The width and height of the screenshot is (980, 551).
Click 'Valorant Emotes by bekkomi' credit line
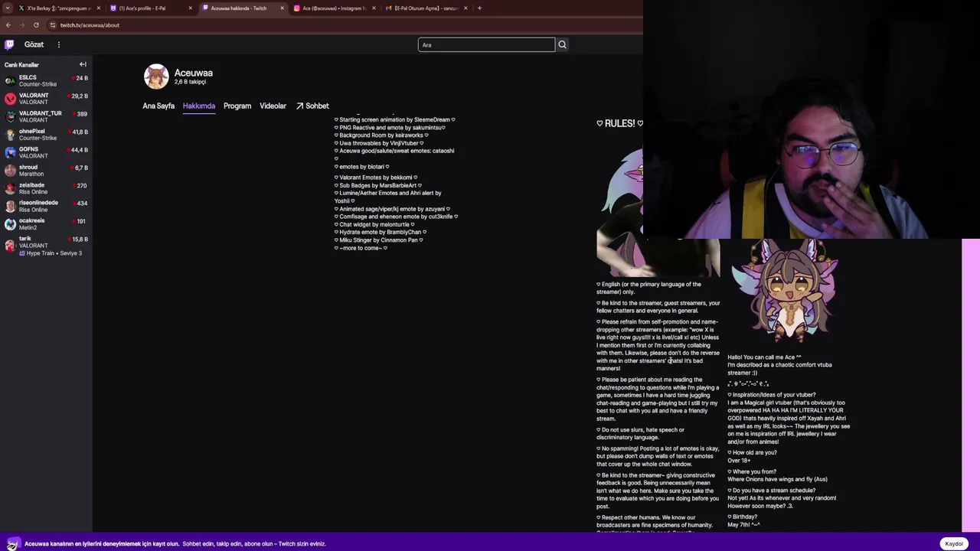(x=376, y=178)
